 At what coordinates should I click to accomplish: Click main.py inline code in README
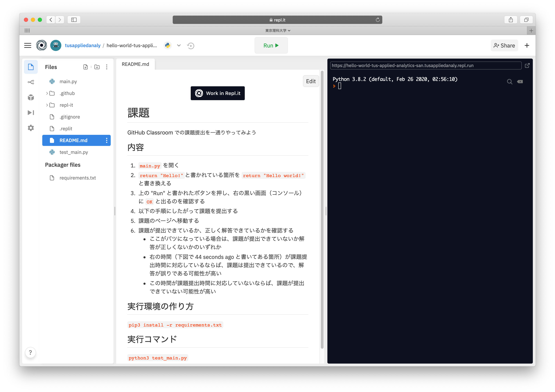pos(150,166)
